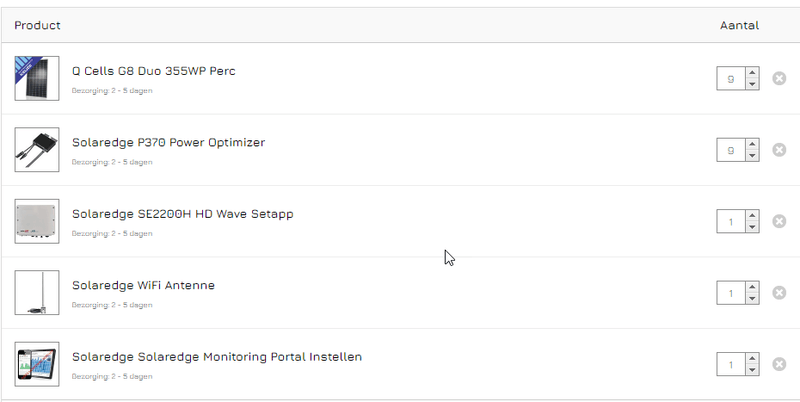Remove Solaredge P370 Power Optimizer from cart
The width and height of the screenshot is (800, 402).
pos(779,150)
